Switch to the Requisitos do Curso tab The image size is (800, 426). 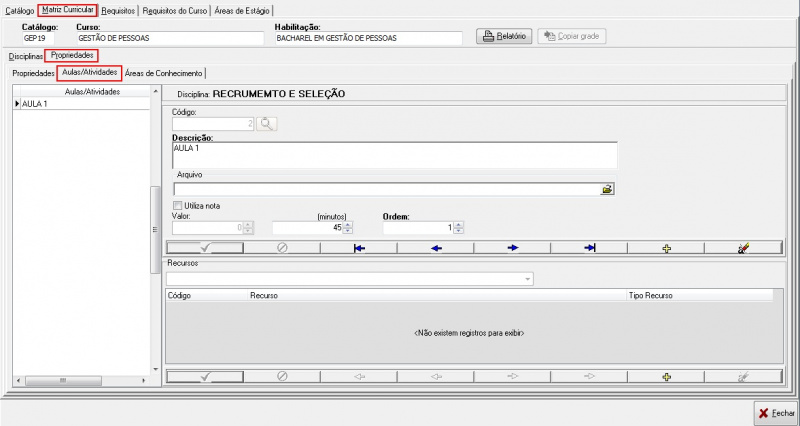click(x=175, y=10)
